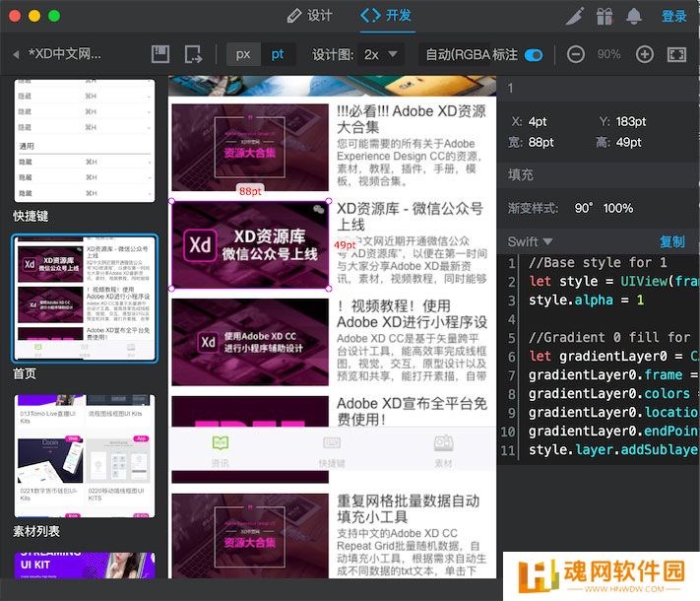
Task: Select the pt unit option
Action: (278, 54)
